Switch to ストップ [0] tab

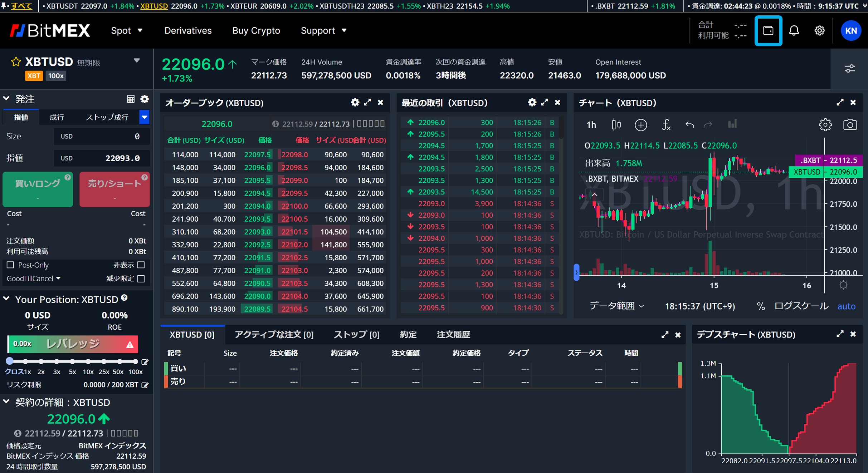click(356, 335)
